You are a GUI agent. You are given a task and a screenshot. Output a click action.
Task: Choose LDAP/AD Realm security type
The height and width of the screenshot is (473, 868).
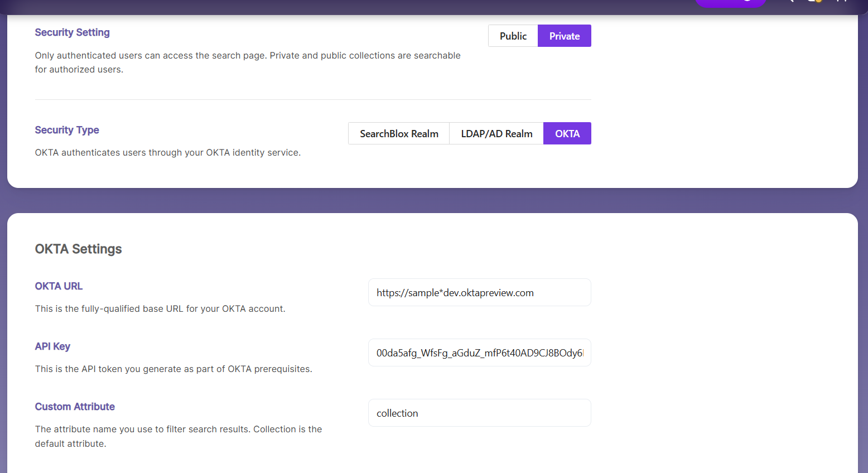coord(496,133)
